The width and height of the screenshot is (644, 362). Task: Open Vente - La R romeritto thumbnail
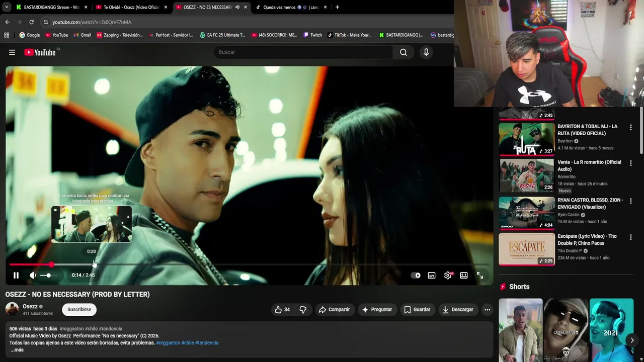pyautogui.click(x=526, y=175)
